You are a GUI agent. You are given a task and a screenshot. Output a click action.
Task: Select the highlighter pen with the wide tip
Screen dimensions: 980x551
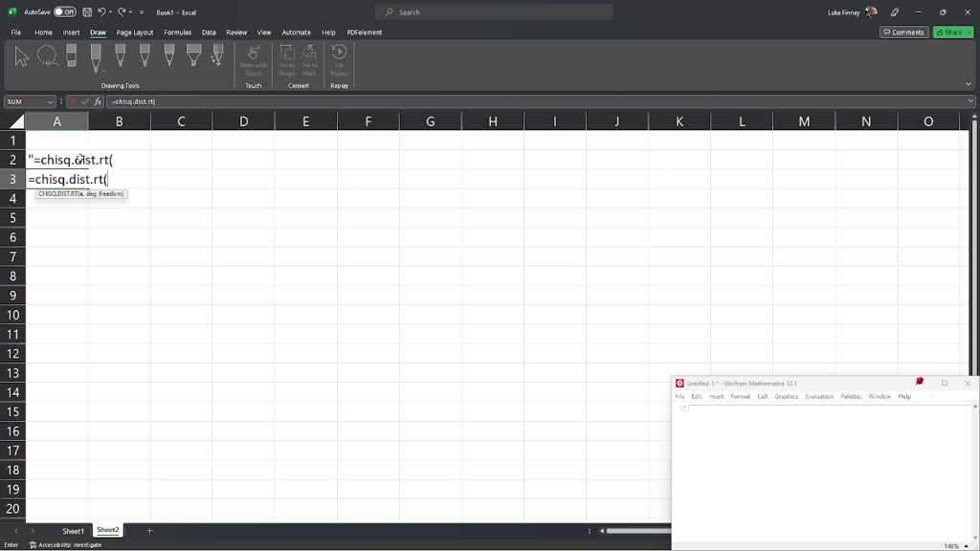click(x=193, y=55)
